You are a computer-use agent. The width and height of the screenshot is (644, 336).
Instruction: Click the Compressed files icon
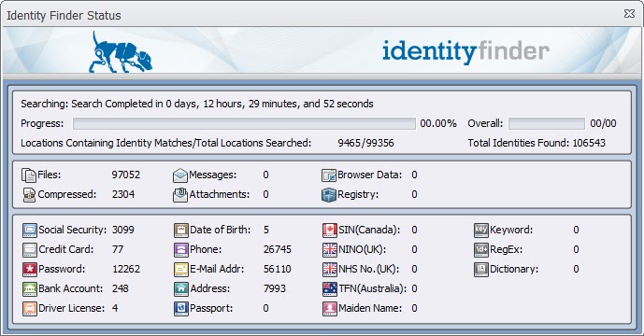click(x=29, y=195)
